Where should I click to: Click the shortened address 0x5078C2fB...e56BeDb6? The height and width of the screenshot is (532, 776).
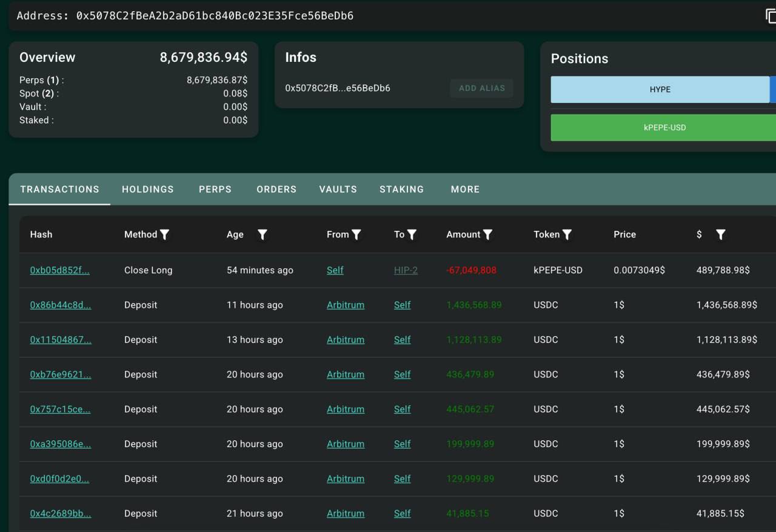pos(338,88)
